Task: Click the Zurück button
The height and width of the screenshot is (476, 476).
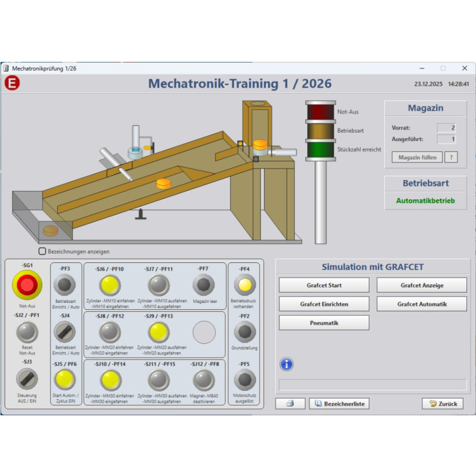Action: click(x=443, y=403)
